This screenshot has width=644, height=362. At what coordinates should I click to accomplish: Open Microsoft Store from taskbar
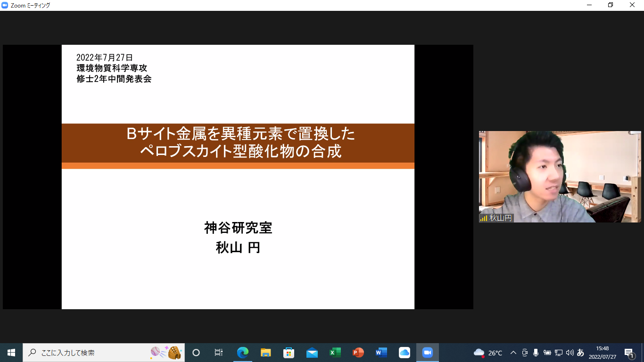tap(289, 353)
